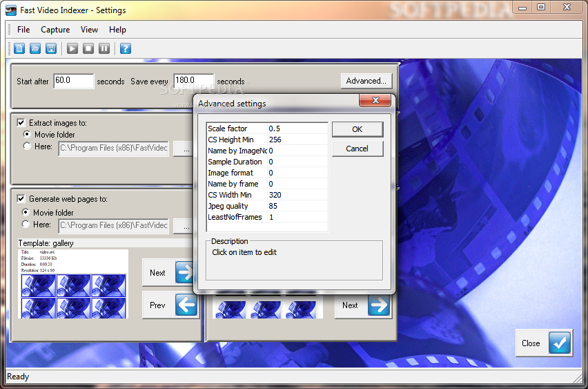Click the right panel template preview thumbnails
588x389 pixels.
[267, 307]
